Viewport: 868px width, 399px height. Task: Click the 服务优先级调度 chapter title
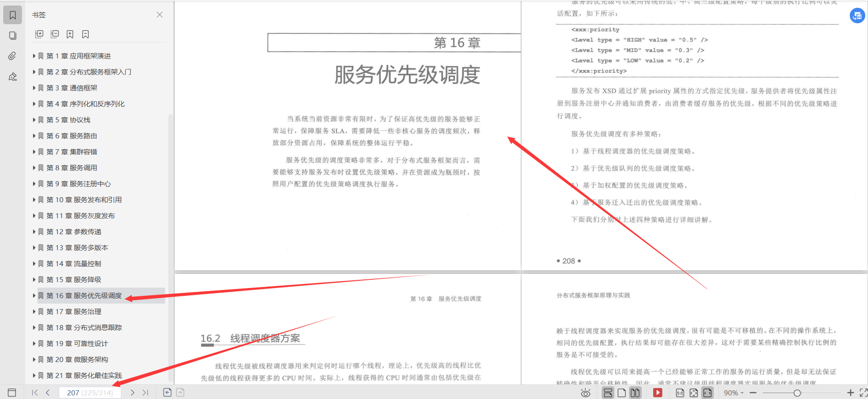click(407, 75)
